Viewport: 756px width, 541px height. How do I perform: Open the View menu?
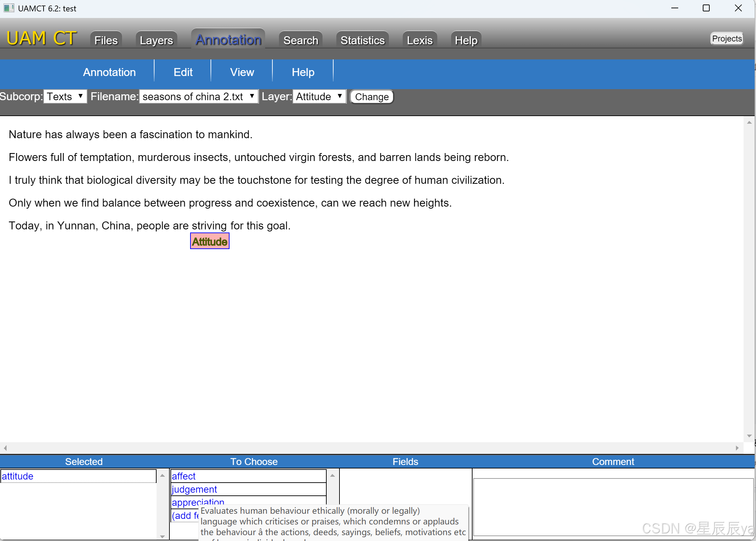click(x=242, y=72)
